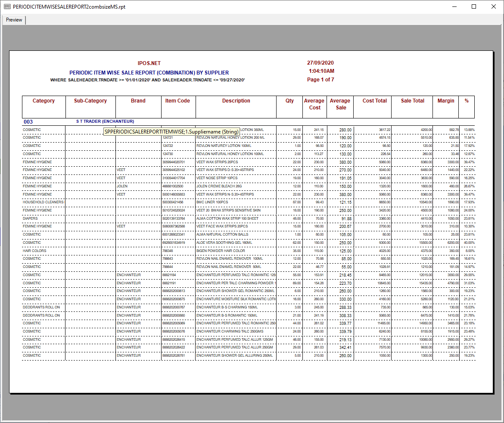Click cost total 10645.00
This screenshot has width=504, height=423.
coord(384,283)
